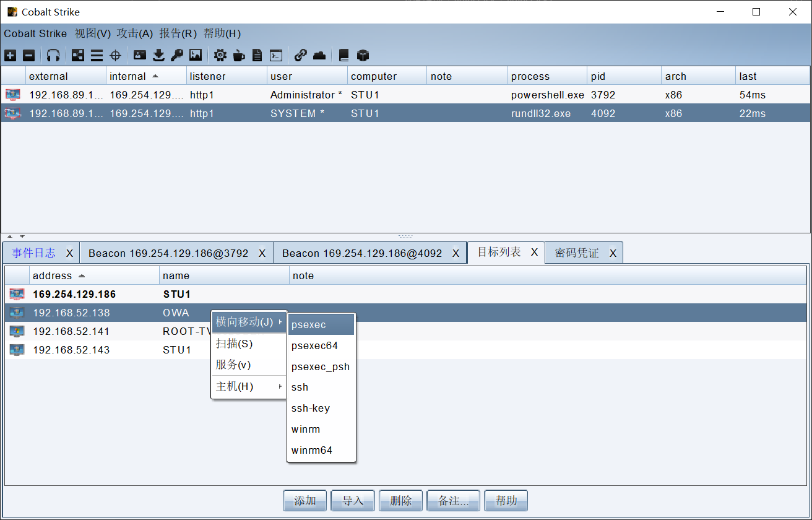
Task: Open the 视图(V) menu
Action: [93, 33]
